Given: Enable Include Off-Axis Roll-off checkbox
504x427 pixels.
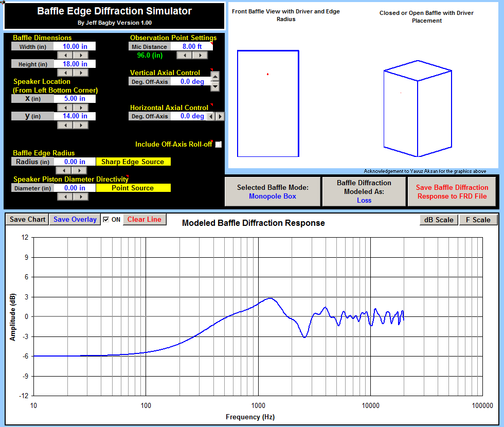Looking at the screenshot, I should 218,145.
